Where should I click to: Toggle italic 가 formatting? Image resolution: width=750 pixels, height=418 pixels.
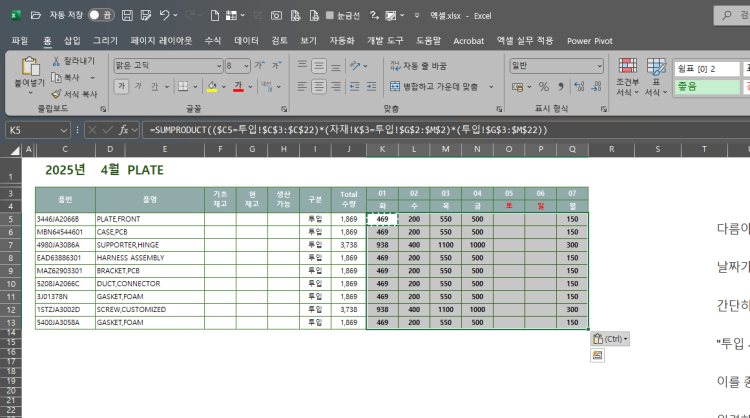click(138, 87)
